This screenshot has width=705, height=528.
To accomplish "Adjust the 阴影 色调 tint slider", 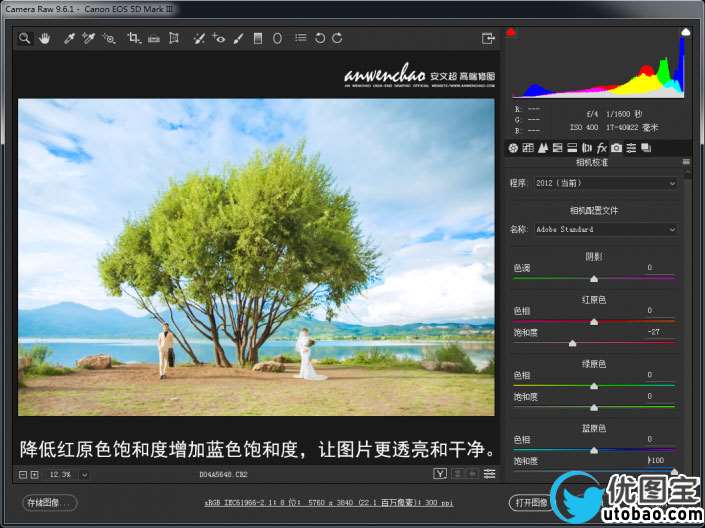I will click(594, 279).
